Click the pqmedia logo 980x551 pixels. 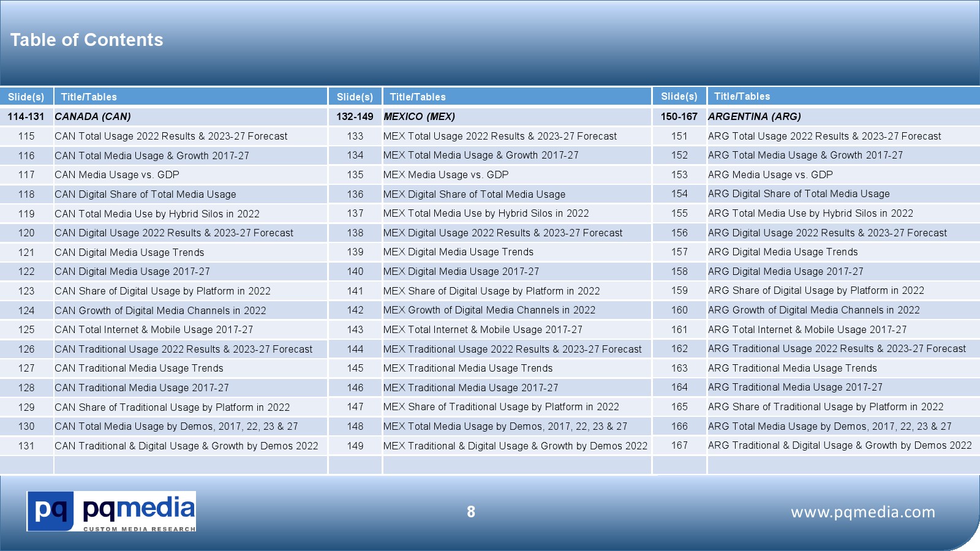coord(111,511)
